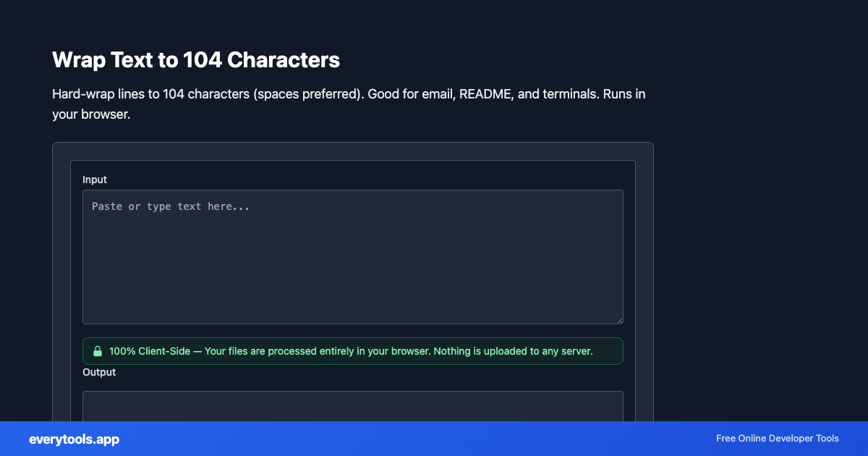868x456 pixels.
Task: Click the 'Wrap Text to 104 Characters' page heading
Action: (x=195, y=61)
